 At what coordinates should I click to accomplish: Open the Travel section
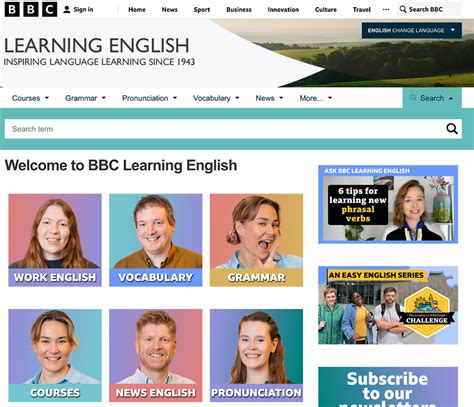[362, 9]
